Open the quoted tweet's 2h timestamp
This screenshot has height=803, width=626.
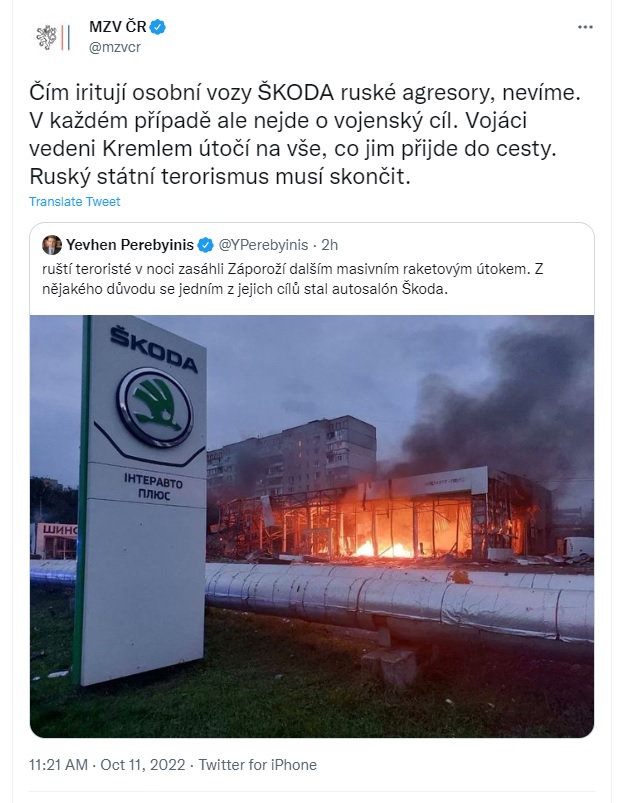point(330,245)
